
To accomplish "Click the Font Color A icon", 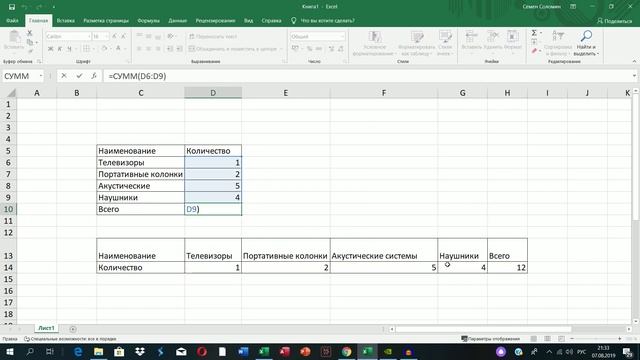I will pyautogui.click(x=118, y=49).
